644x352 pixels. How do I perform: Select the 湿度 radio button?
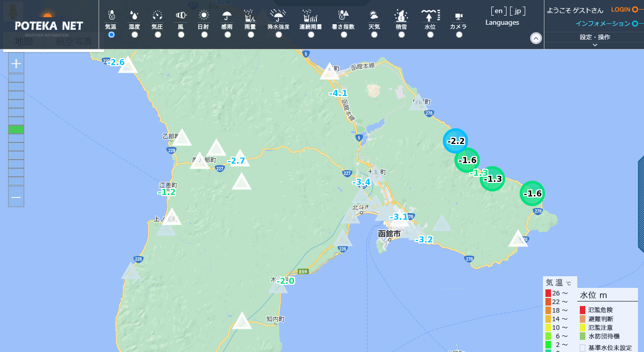[134, 34]
